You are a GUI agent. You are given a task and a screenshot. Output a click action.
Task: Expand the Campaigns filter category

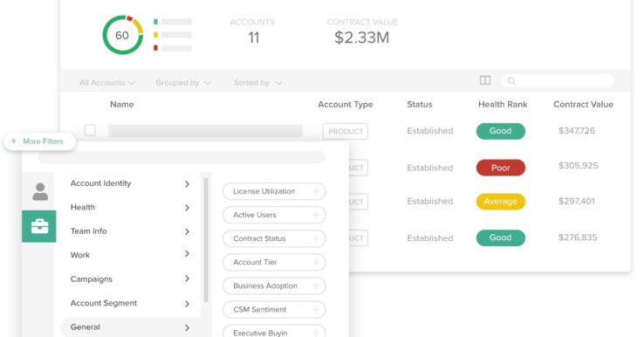click(x=130, y=279)
